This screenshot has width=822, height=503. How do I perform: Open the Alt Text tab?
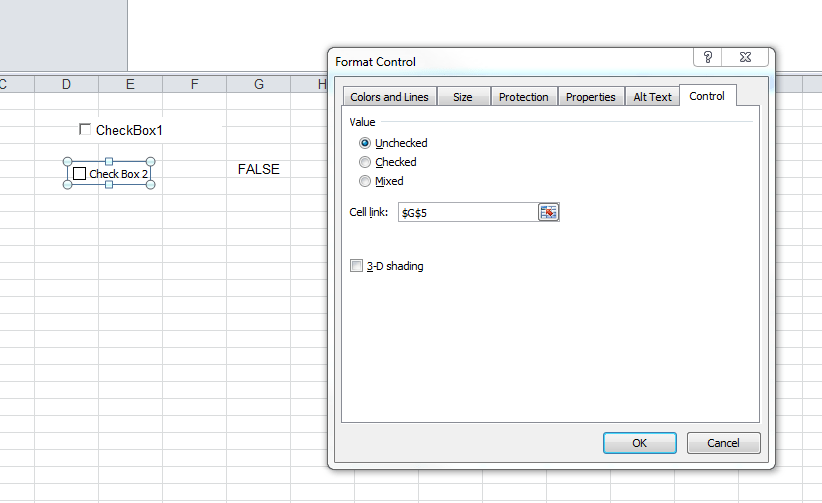[x=652, y=97]
